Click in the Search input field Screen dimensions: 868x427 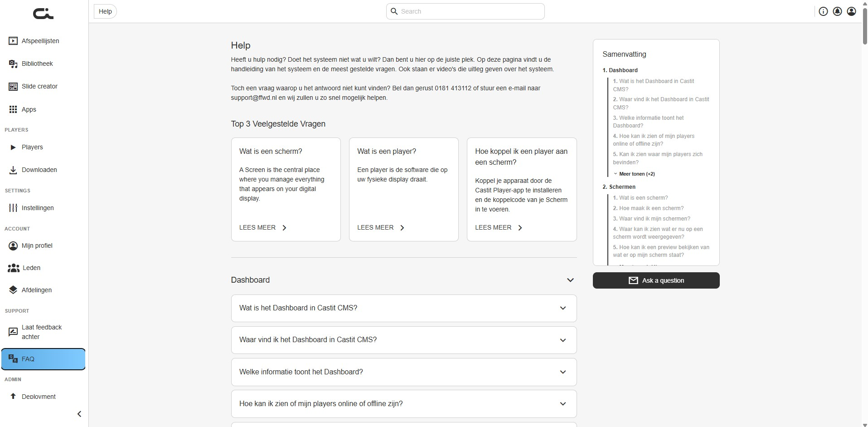click(466, 11)
